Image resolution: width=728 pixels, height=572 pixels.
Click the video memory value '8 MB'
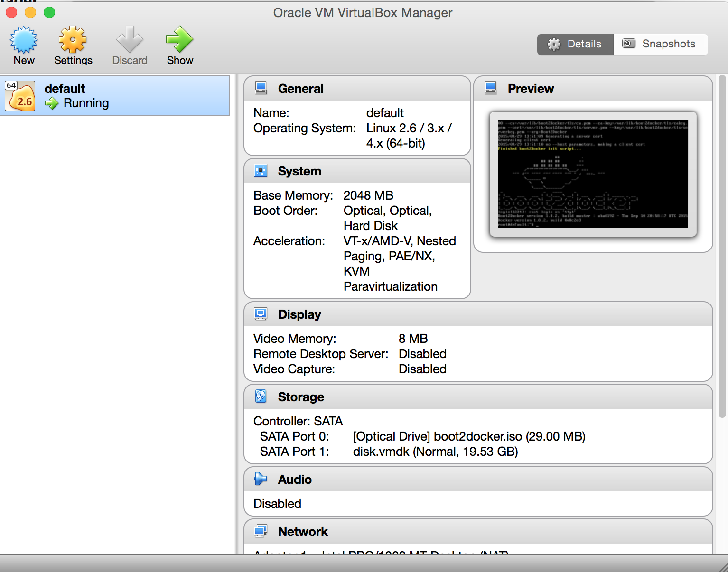tap(413, 339)
